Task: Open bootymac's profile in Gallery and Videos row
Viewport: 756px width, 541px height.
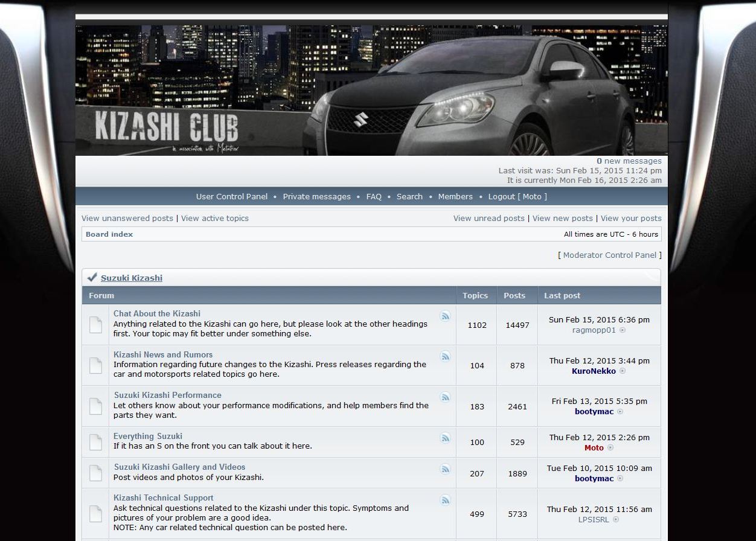Action: pyautogui.click(x=594, y=478)
